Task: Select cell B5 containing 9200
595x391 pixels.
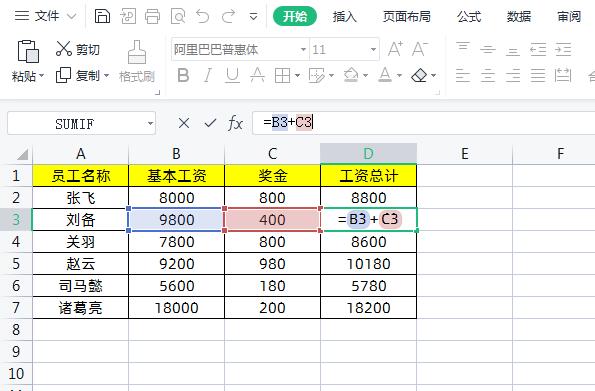Action: point(176,263)
